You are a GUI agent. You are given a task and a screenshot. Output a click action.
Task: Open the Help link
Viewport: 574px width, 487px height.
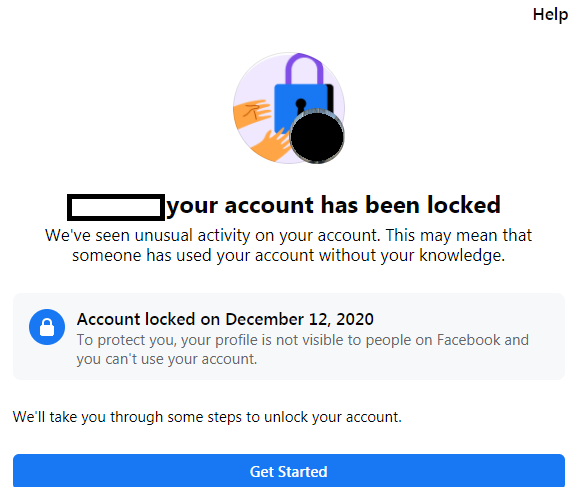550,15
